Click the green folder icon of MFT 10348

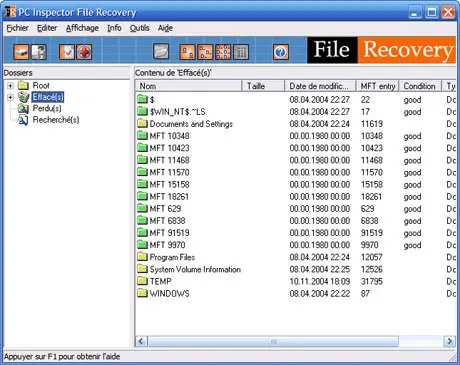142,136
